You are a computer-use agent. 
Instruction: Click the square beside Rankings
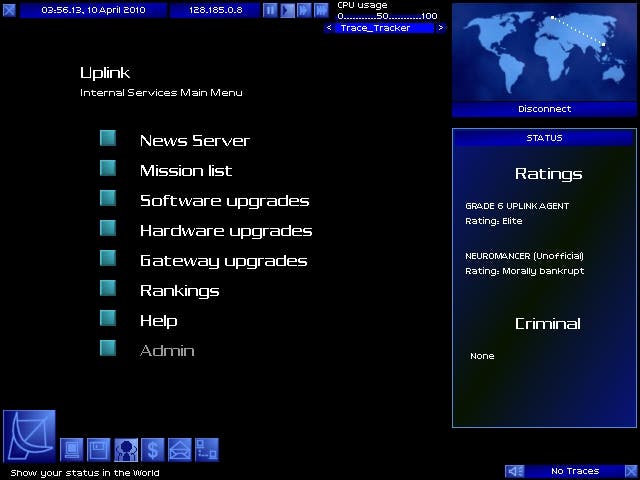click(x=108, y=288)
